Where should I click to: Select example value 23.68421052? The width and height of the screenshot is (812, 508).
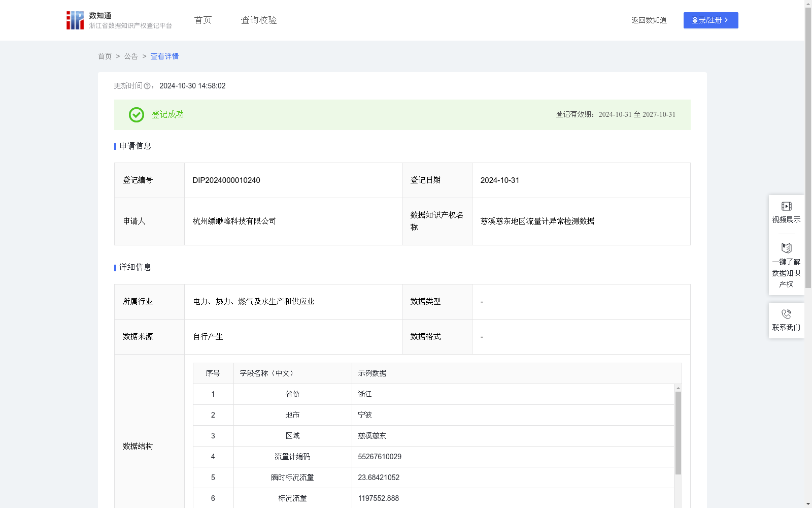pyautogui.click(x=379, y=478)
